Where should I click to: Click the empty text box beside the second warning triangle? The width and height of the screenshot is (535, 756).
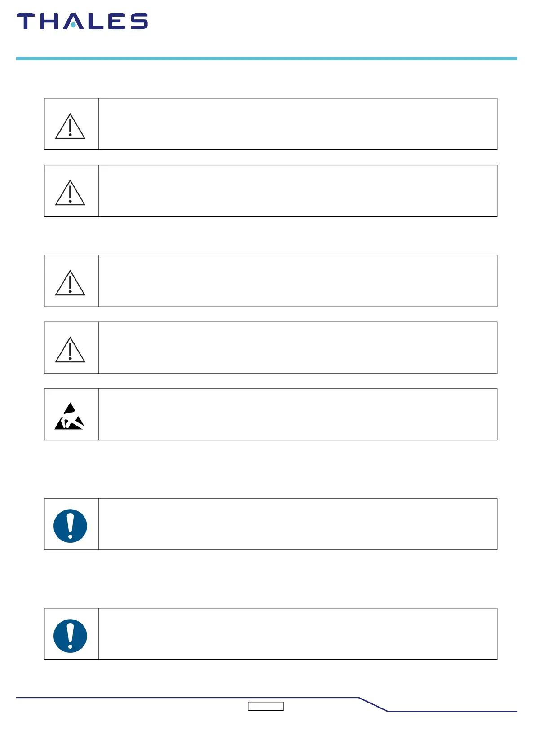[297, 191]
